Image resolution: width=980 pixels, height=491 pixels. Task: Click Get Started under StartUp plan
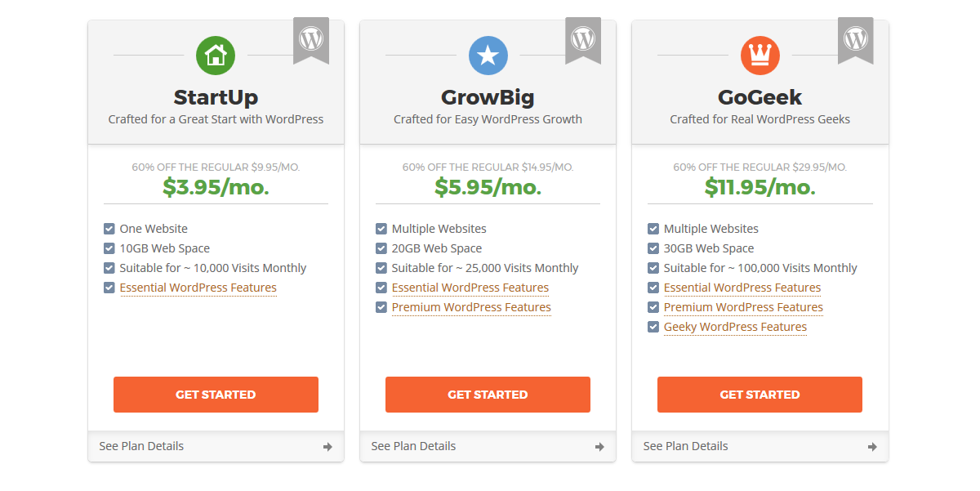pyautogui.click(x=216, y=395)
